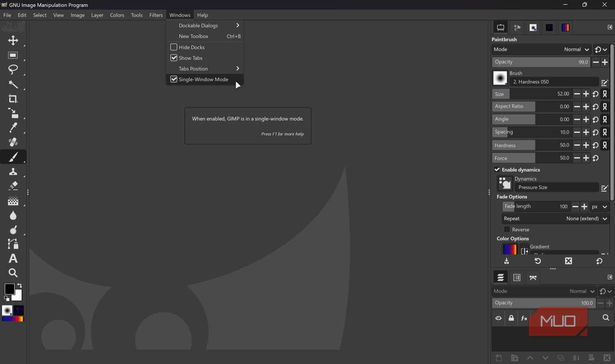Screen dimensions: 615x364
Task: Delete tool preset icon below options
Action: [x=568, y=261]
